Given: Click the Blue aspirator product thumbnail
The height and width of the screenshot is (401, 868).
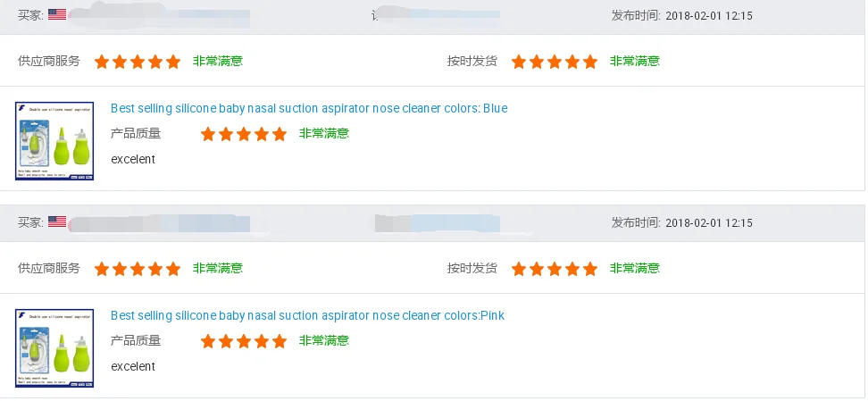Looking at the screenshot, I should 54,141.
